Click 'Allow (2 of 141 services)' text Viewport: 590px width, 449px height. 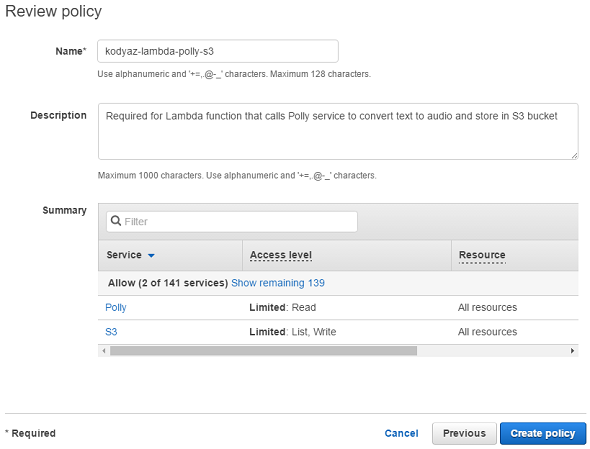pyautogui.click(x=168, y=283)
